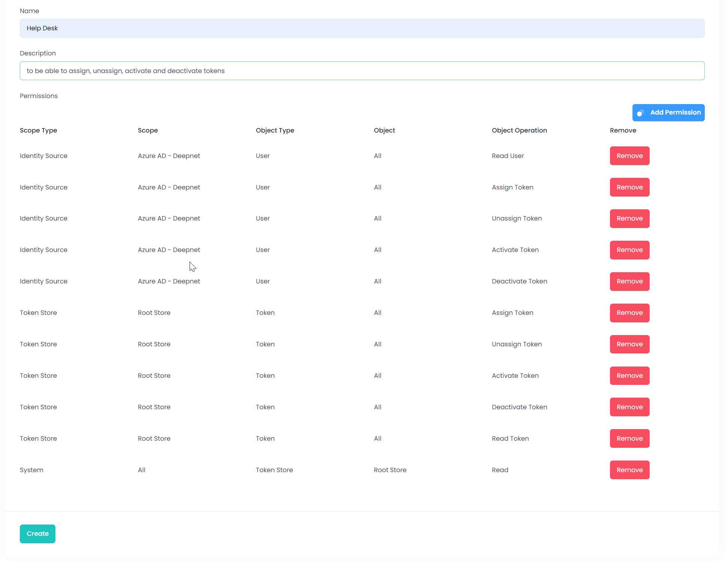Remove Identity Source Deactivate Token permission
Viewport: 728px width, 562px height.
(x=629, y=282)
